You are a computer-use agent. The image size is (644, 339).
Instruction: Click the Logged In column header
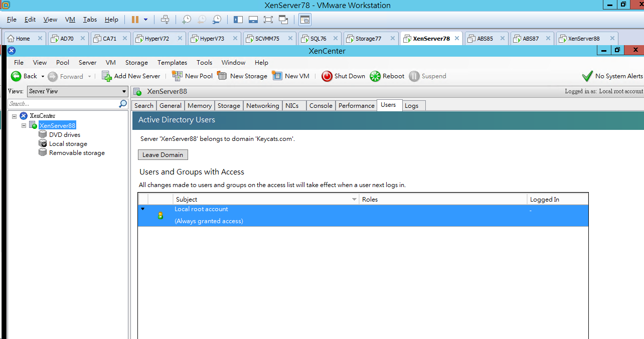pos(557,200)
